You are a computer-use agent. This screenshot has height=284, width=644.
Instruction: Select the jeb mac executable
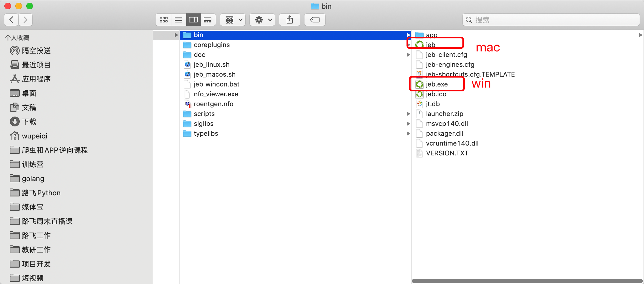click(425, 45)
